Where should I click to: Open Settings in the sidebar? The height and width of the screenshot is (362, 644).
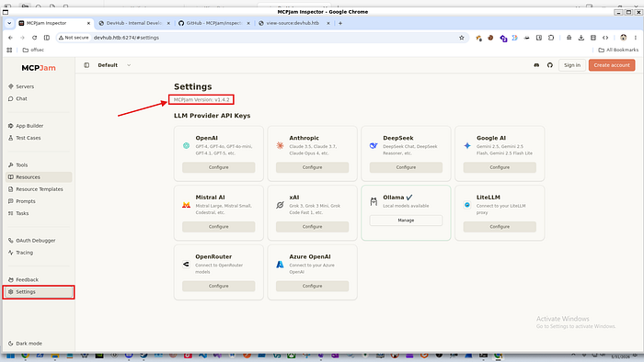[39, 292]
